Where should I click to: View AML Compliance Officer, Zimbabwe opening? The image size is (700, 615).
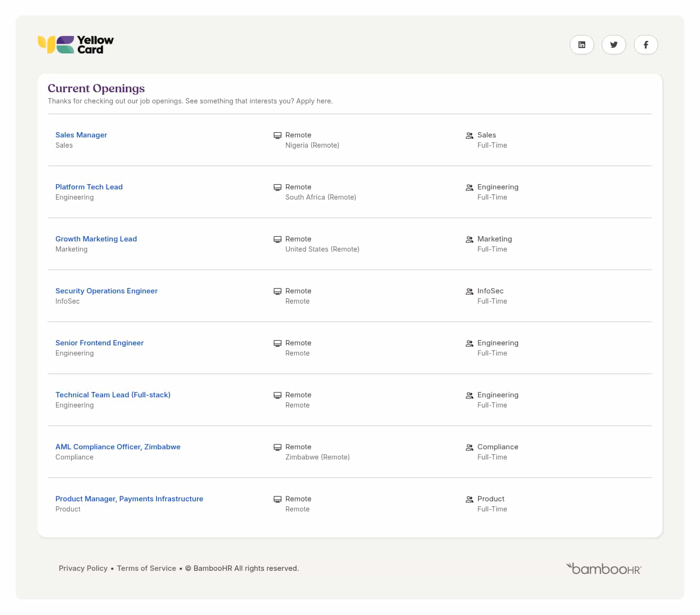(118, 447)
